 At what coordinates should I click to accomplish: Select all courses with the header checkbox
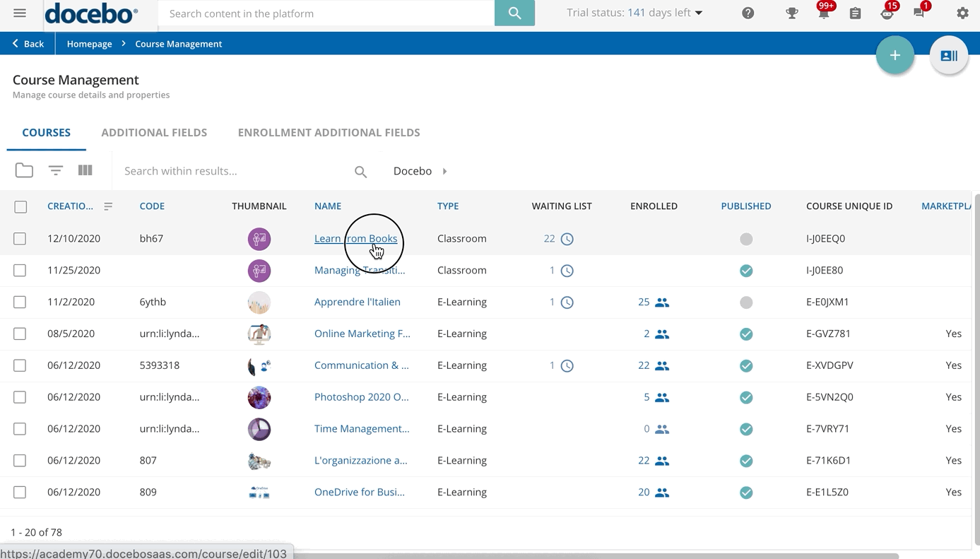click(x=20, y=206)
